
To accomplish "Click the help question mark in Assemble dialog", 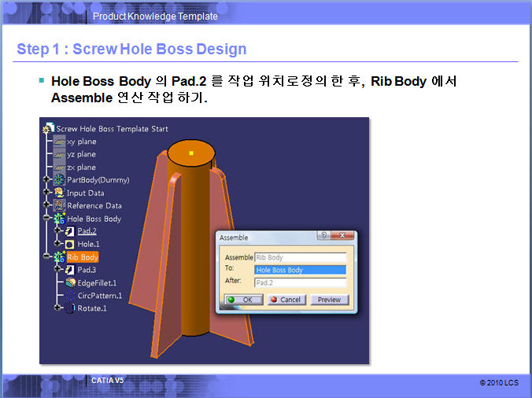I will click(x=323, y=236).
